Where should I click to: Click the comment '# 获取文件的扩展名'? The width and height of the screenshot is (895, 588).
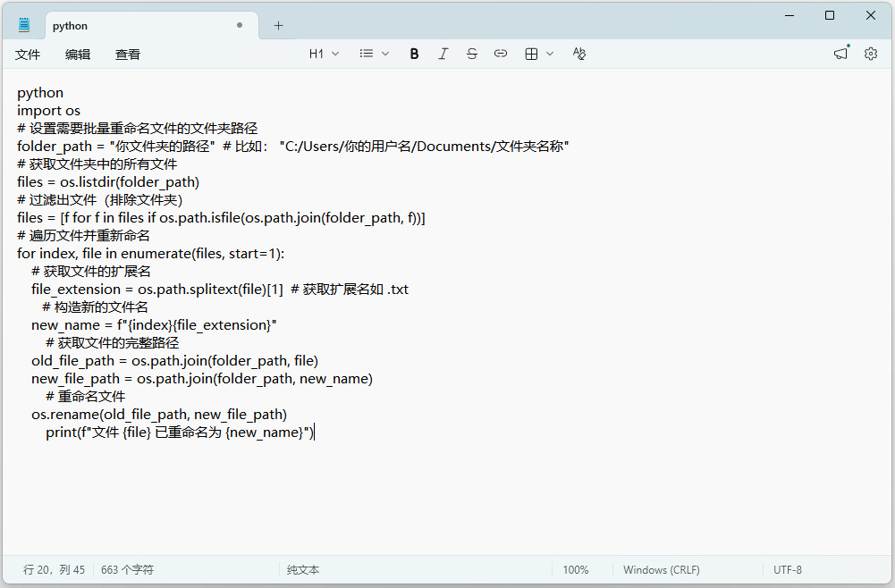coord(91,272)
